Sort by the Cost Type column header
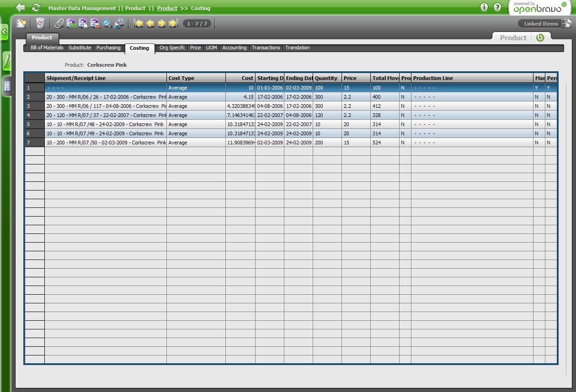The height and width of the screenshot is (392, 576). (196, 78)
